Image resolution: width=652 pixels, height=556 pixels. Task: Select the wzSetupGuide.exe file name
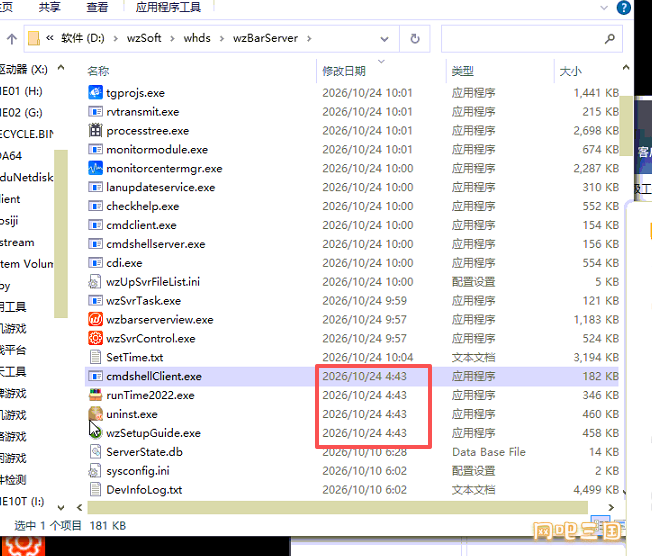153,433
